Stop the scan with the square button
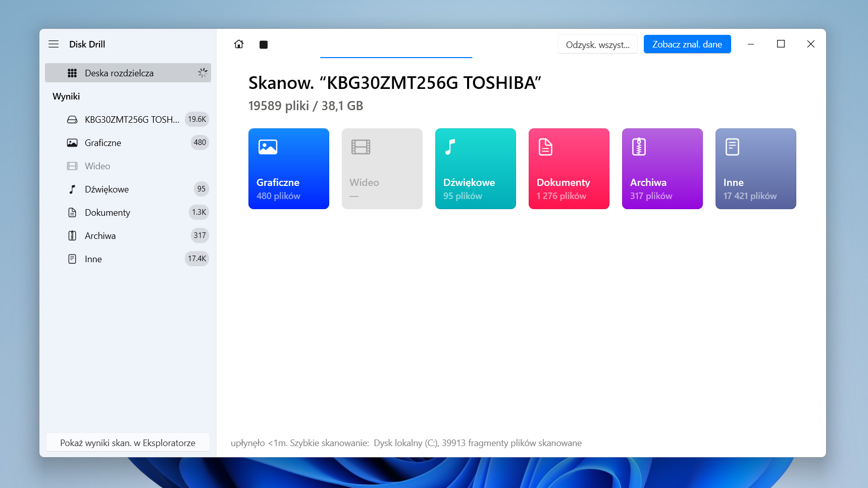The image size is (868, 488). tap(264, 44)
